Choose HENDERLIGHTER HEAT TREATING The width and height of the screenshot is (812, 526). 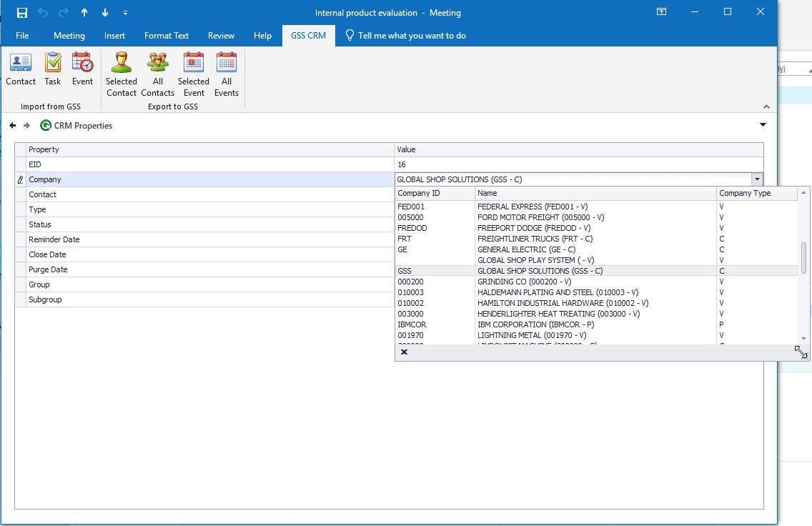[x=596, y=314]
